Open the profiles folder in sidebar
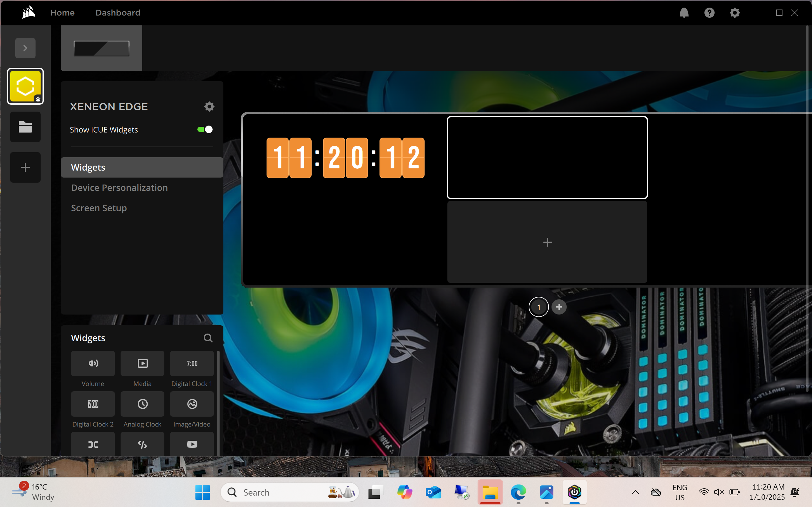This screenshot has width=812, height=507. click(x=25, y=127)
